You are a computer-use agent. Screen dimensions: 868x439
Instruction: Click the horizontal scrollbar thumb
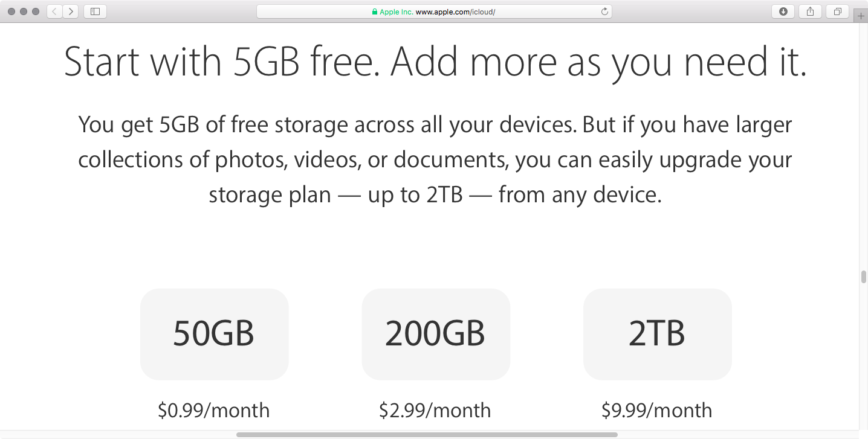click(x=427, y=434)
